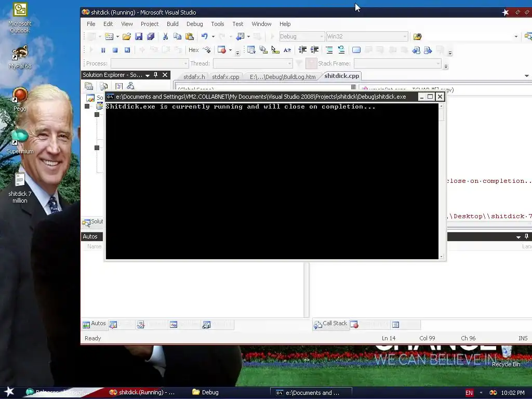Open shitdick 7 million text file
This screenshot has height=399, width=532.
tap(20, 188)
